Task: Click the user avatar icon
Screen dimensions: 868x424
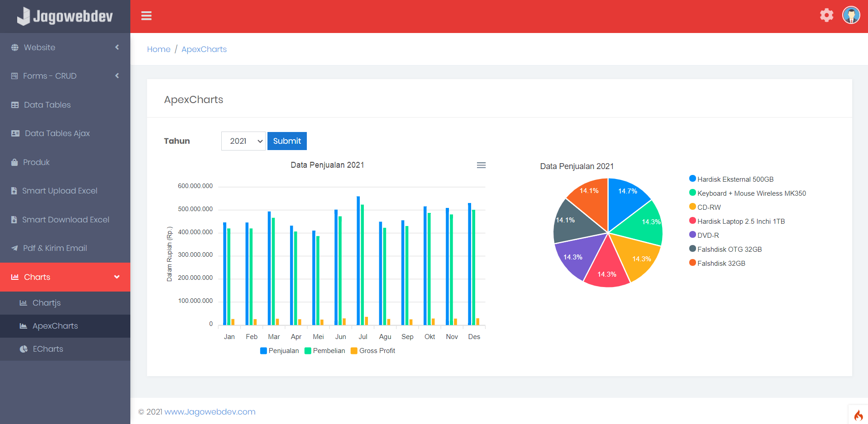Action: pyautogui.click(x=851, y=15)
